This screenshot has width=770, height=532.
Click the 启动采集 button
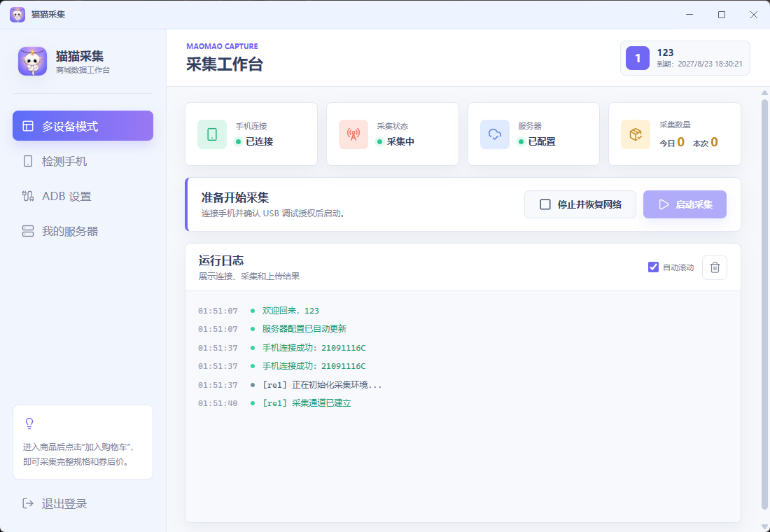(685, 204)
